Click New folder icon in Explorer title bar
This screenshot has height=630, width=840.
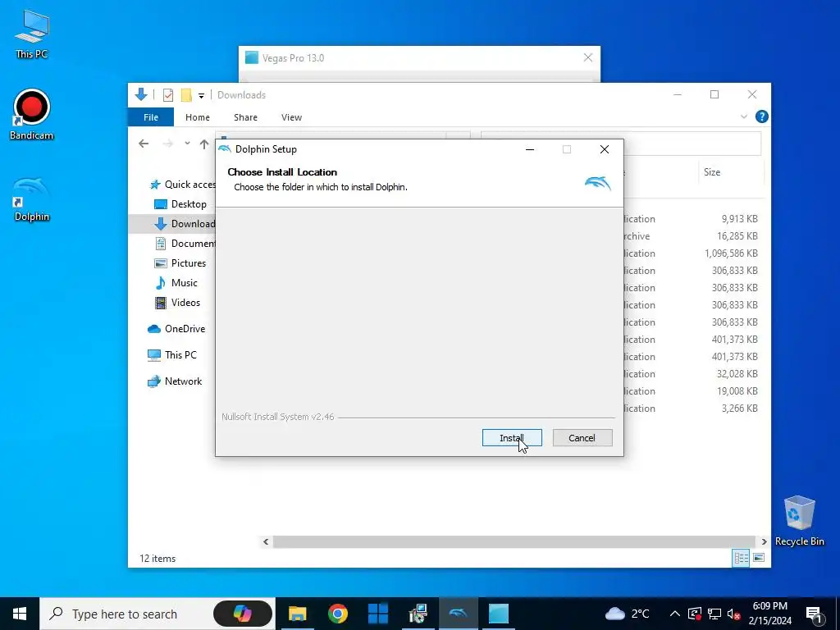pyautogui.click(x=186, y=95)
